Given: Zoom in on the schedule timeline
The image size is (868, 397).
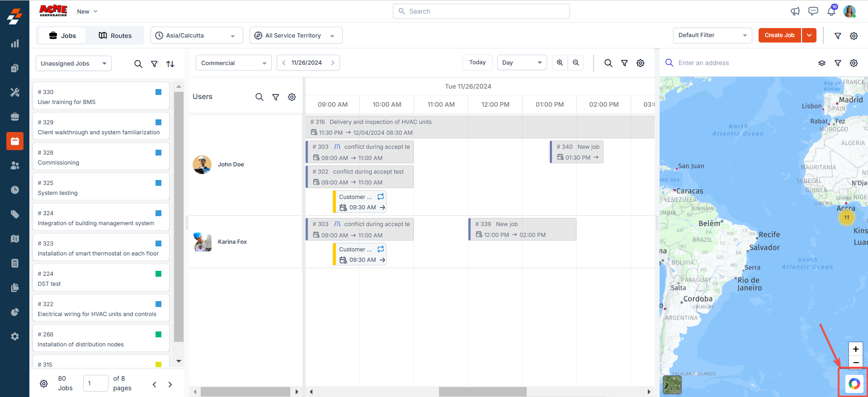Looking at the screenshot, I should pyautogui.click(x=560, y=63).
